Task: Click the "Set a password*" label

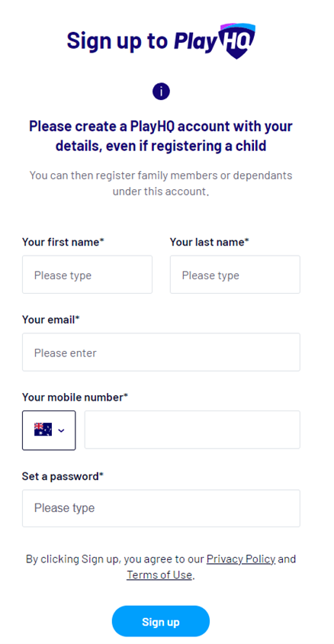Action: pyautogui.click(x=63, y=476)
